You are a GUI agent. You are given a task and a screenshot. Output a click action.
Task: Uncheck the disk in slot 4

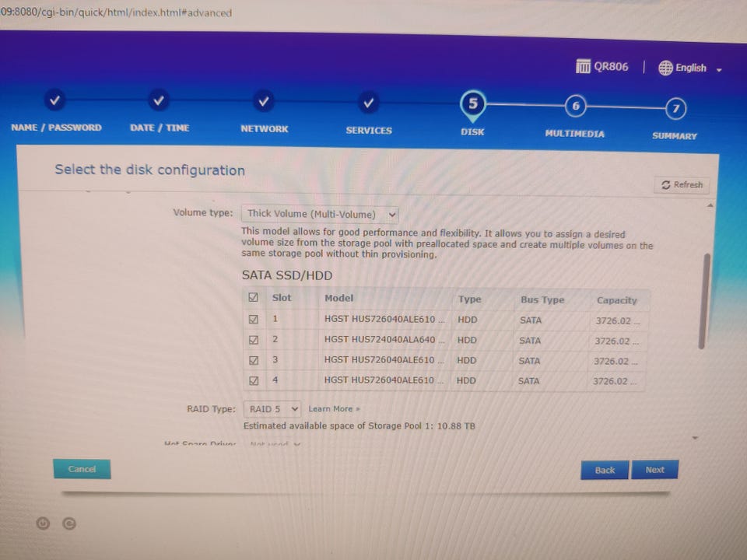(254, 380)
